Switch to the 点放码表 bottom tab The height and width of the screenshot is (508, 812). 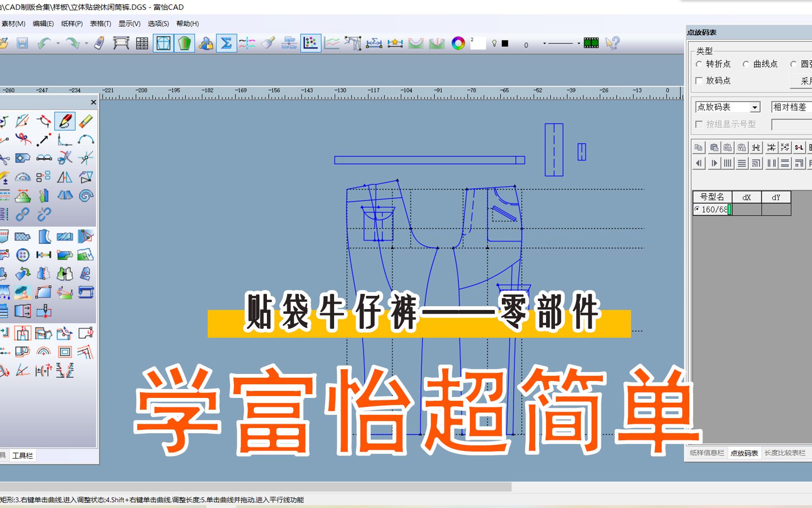pos(744,453)
